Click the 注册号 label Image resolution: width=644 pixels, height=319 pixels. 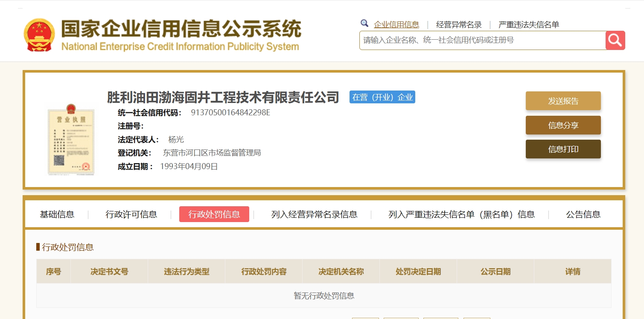(131, 126)
